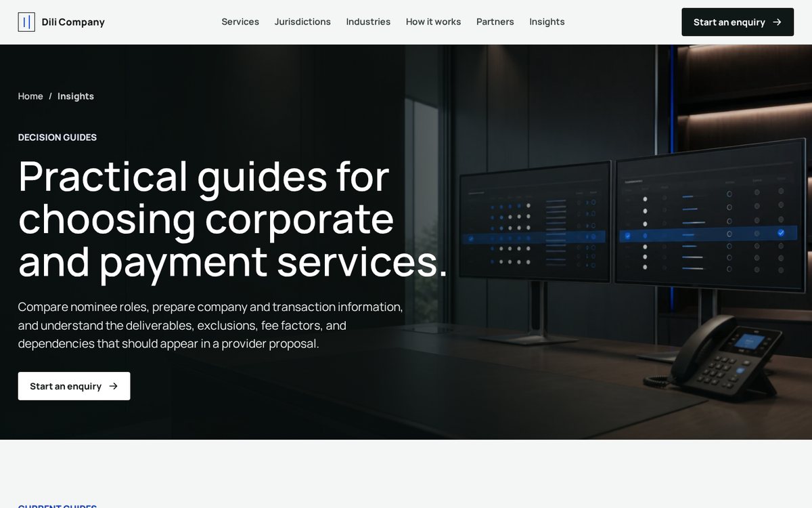The height and width of the screenshot is (508, 812).
Task: Click the Dili Company logo icon
Action: tap(26, 22)
